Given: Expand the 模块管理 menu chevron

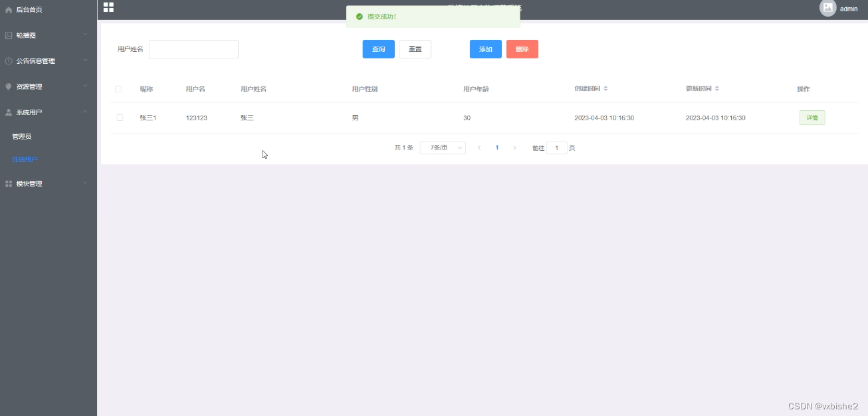Looking at the screenshot, I should pos(85,183).
